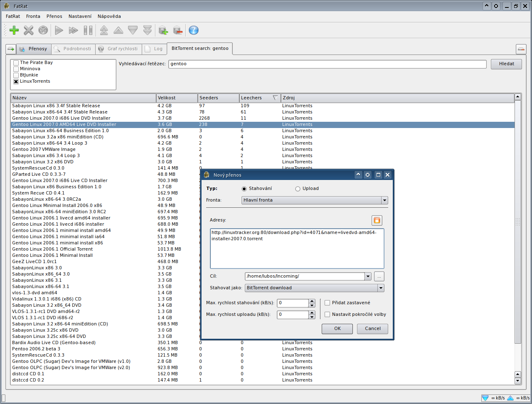
Task: Click the orange icon beside Adresy
Action: (x=377, y=220)
